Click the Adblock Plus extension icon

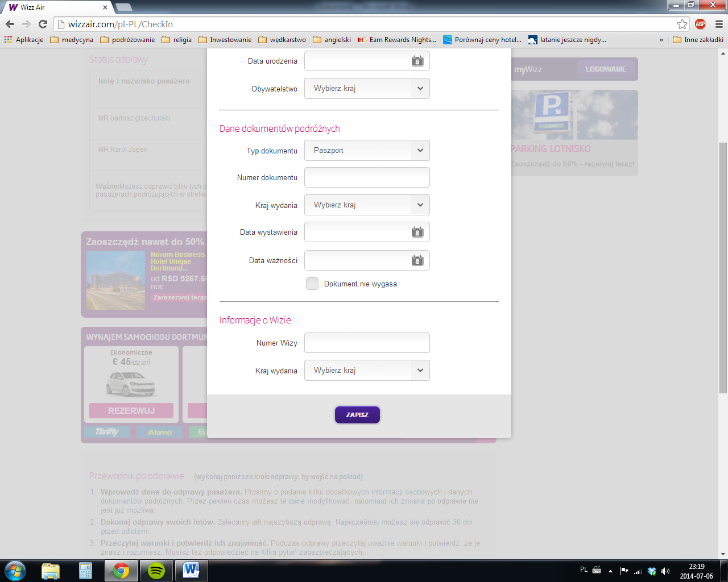coord(700,24)
